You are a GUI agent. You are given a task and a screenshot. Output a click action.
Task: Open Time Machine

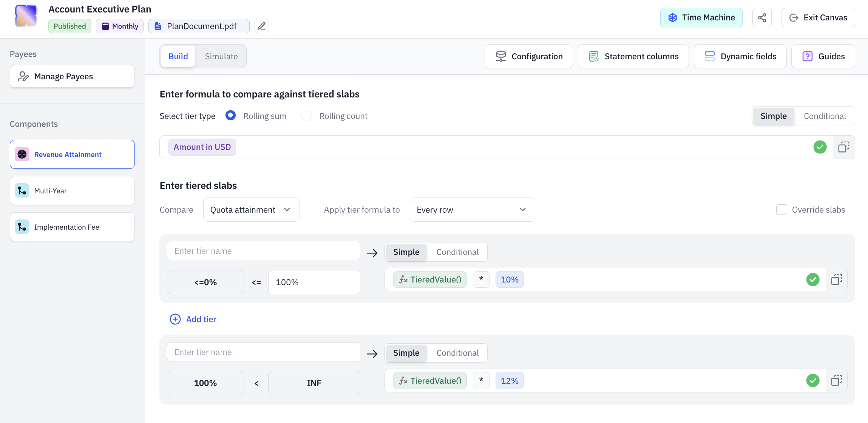point(701,18)
